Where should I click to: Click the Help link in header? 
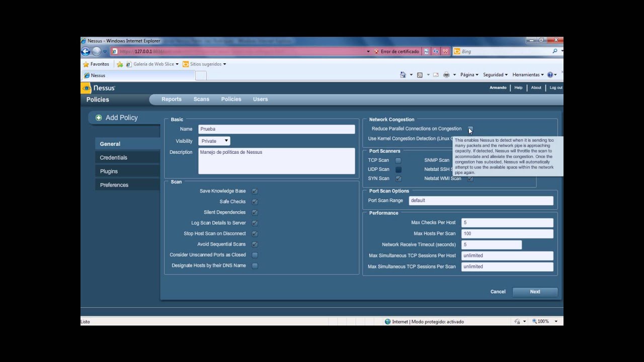point(518,88)
